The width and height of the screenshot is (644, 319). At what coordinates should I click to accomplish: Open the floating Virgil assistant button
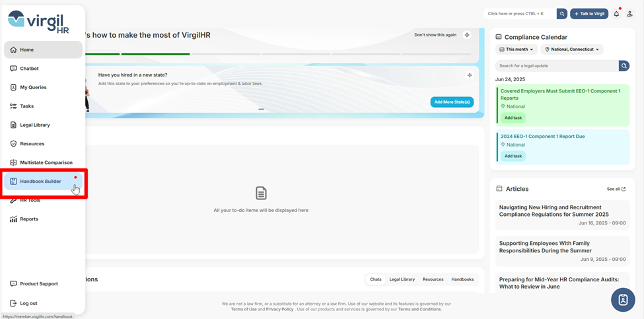click(623, 300)
